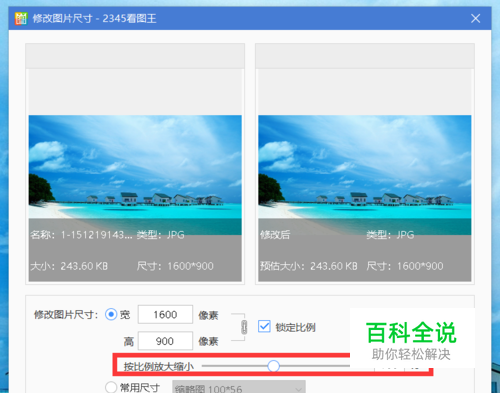Close the 修改图片尺寸 dialog
This screenshot has width=500, height=393.
[x=475, y=18]
